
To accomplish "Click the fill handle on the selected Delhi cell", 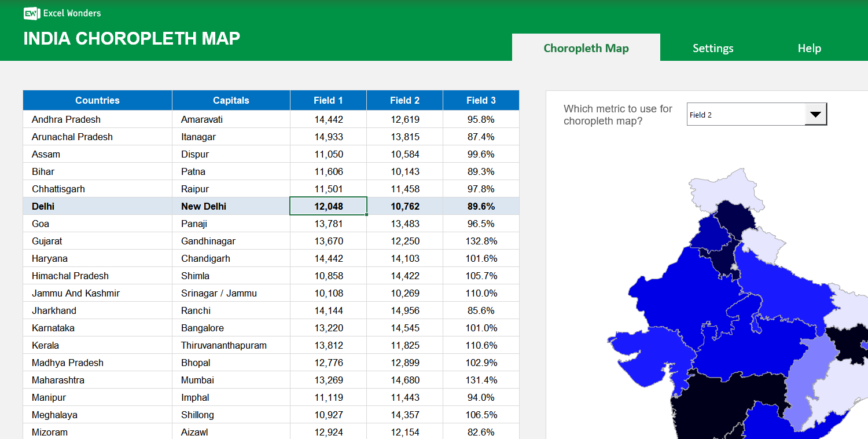I will pos(366,214).
